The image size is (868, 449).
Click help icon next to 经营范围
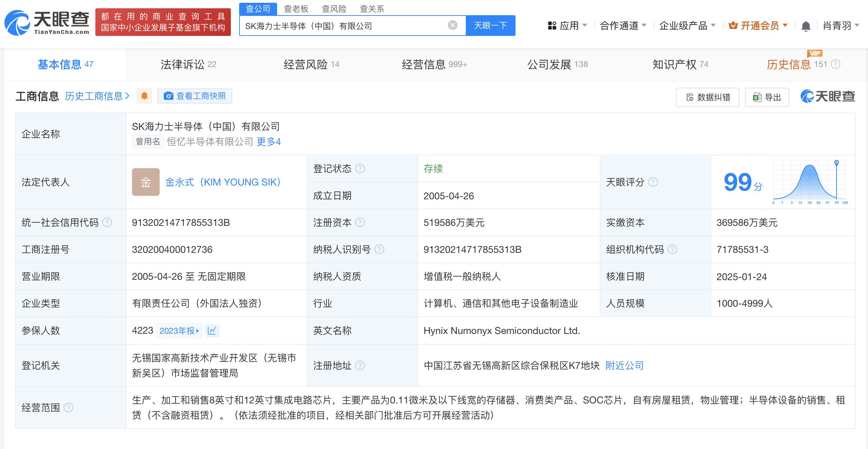68,408
